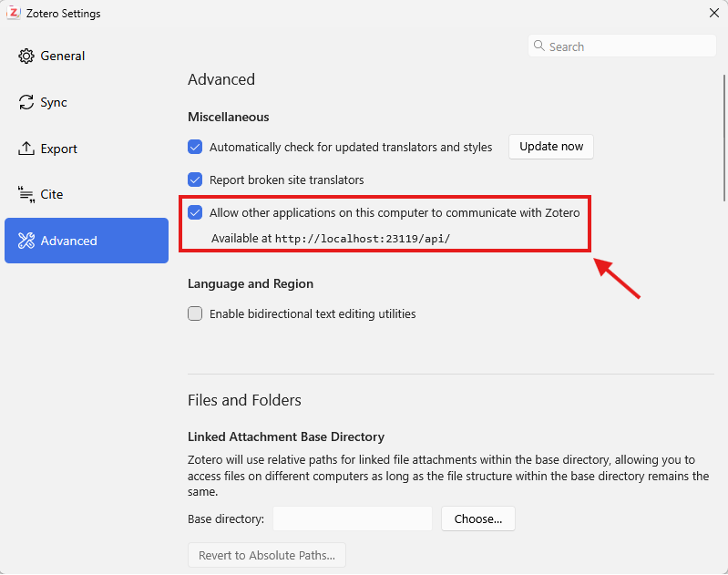Screen dimensions: 728x575
Task: Click the Language and Region heading
Action: (x=251, y=283)
